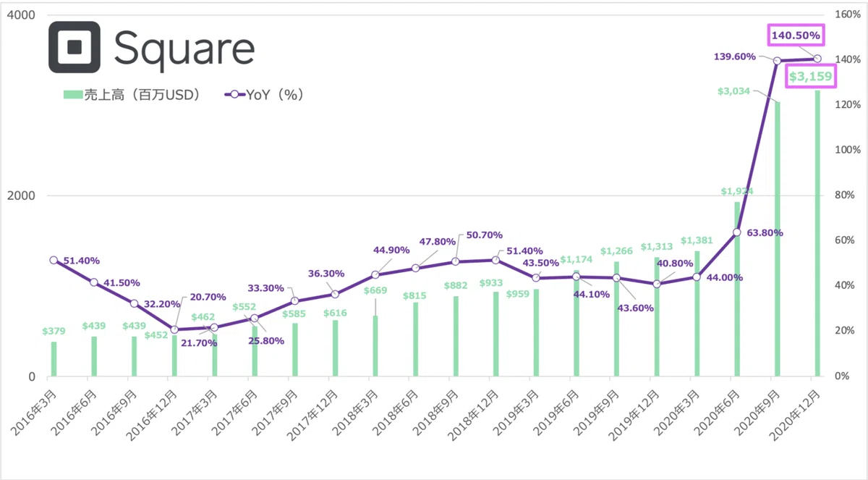
Task: Click the highlighted $3,159 revenue label
Action: click(x=811, y=75)
